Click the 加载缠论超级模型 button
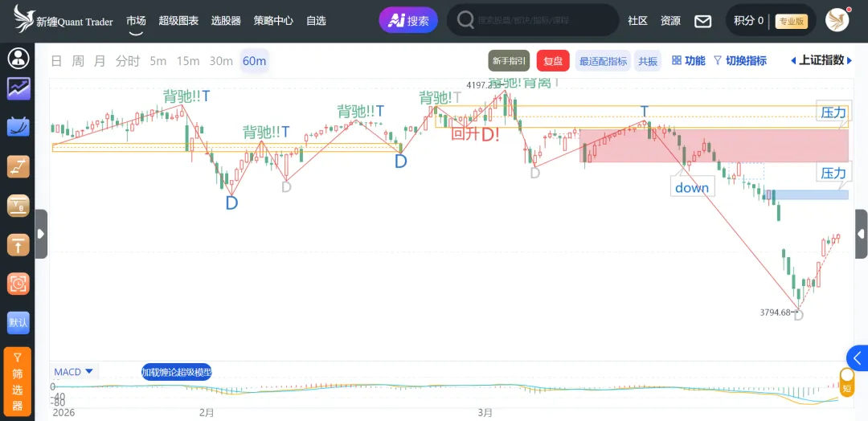This screenshot has height=421, width=868. 177,372
